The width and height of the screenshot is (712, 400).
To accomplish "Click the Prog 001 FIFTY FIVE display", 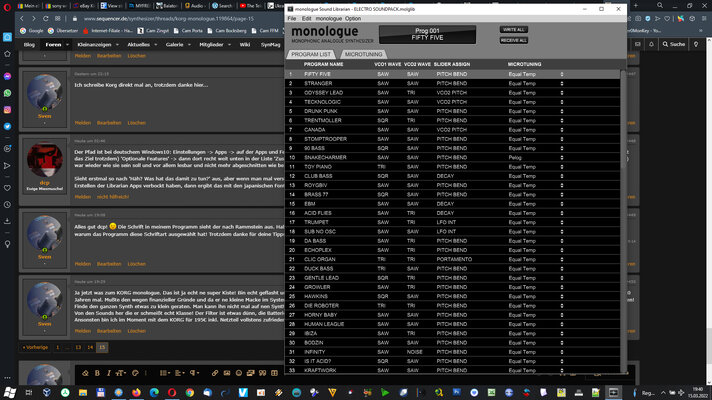I will (x=427, y=35).
